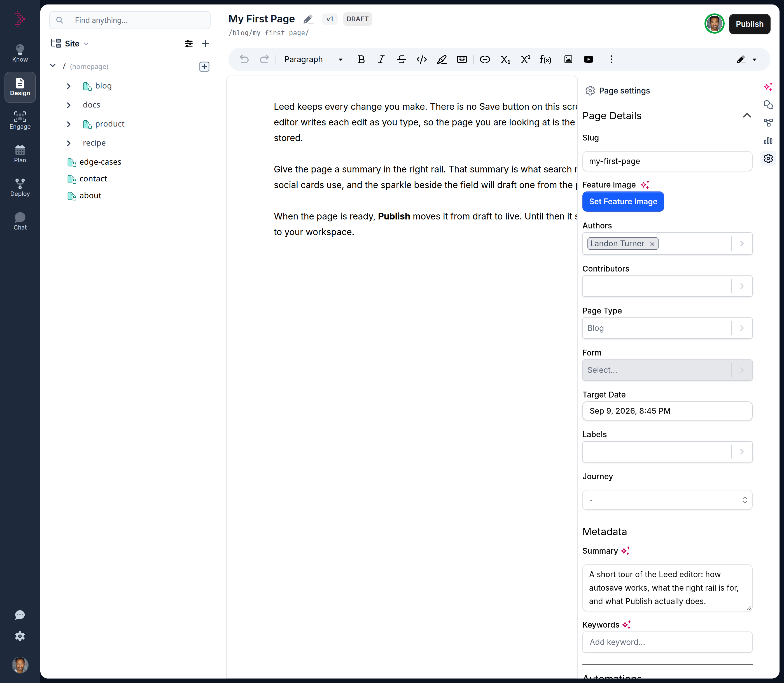Remove Landon Turner from authors
The width and height of the screenshot is (784, 683).
(652, 244)
